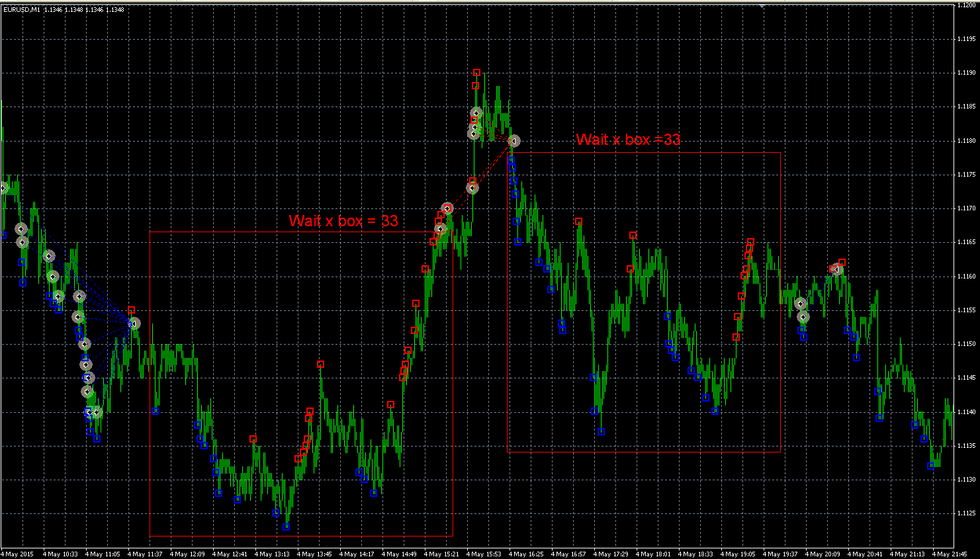The image size is (980, 559).
Task: Click the 1.1195 price axis label
Action: coord(966,39)
